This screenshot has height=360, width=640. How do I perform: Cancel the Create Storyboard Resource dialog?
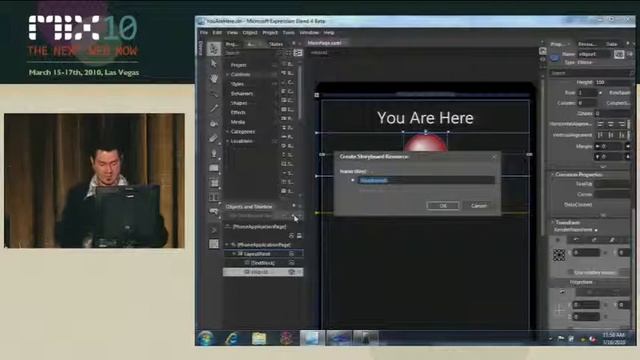[478, 206]
